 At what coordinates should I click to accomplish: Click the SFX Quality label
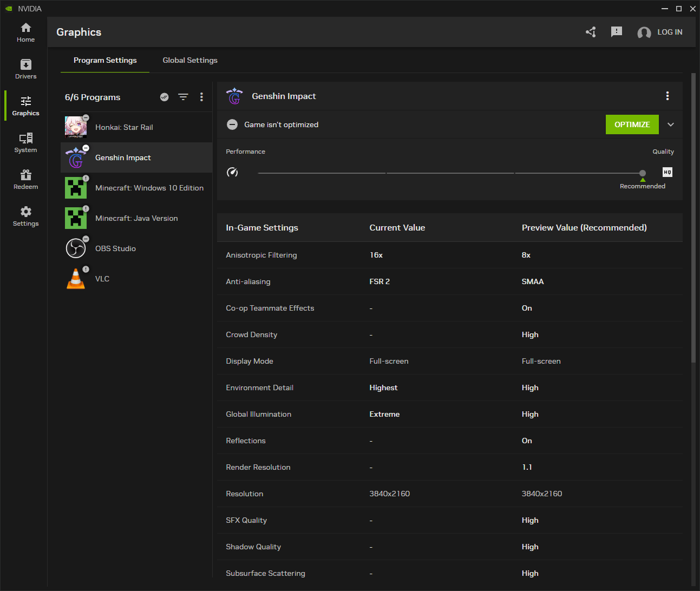246,520
